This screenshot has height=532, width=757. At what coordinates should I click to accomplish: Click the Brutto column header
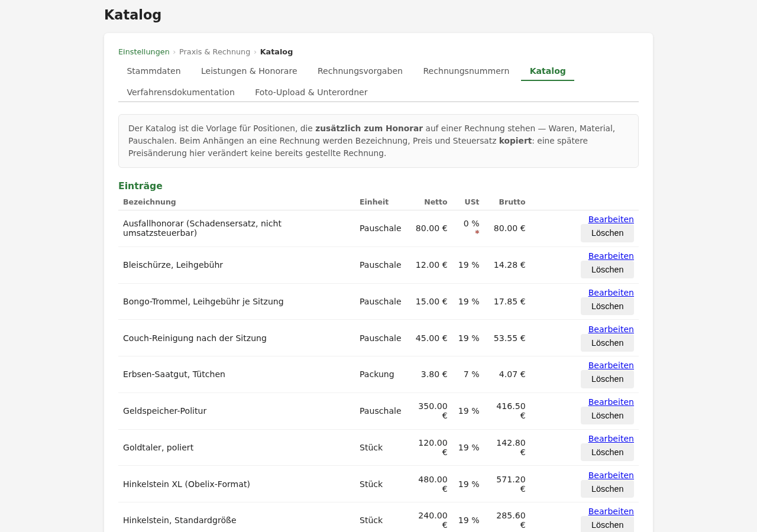pos(512,202)
